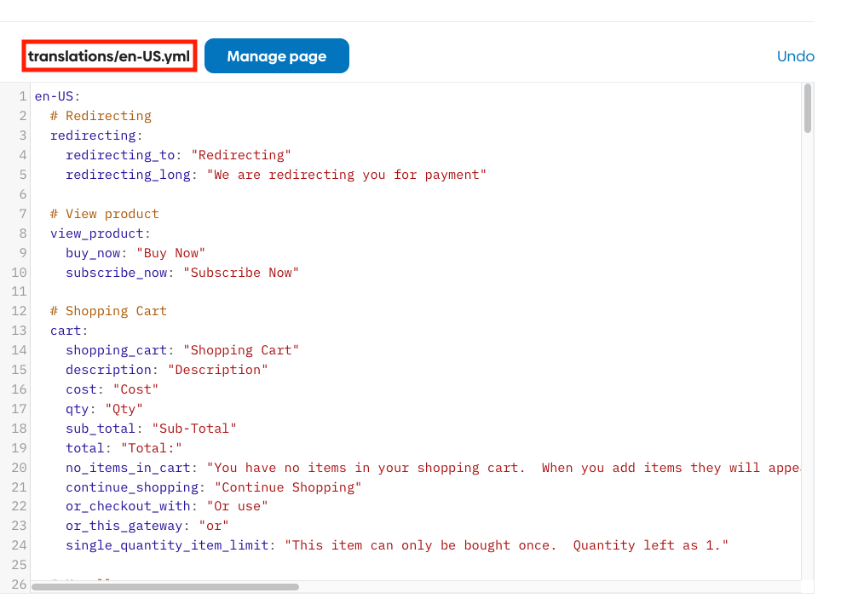Click the "We are redirecting you for payment" string
The height and width of the screenshot is (616, 841).
[347, 175]
